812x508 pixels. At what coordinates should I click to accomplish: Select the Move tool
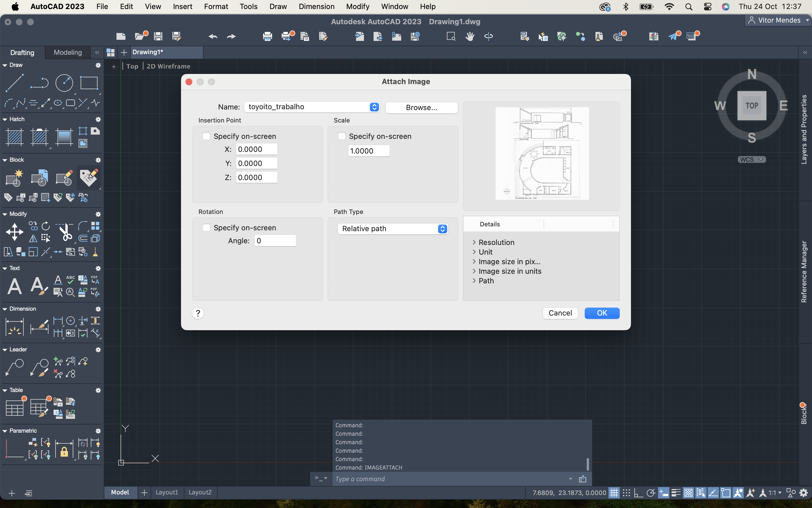coord(14,232)
